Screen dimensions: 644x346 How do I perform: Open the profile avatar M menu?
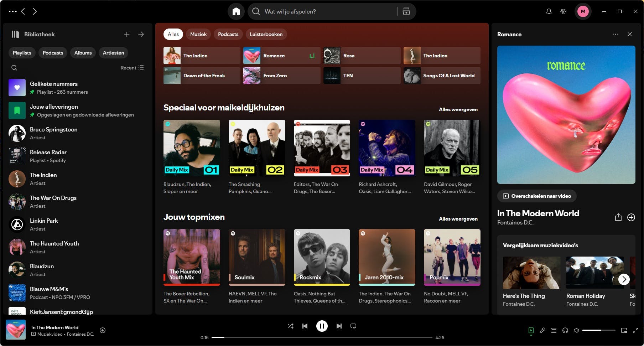point(583,11)
